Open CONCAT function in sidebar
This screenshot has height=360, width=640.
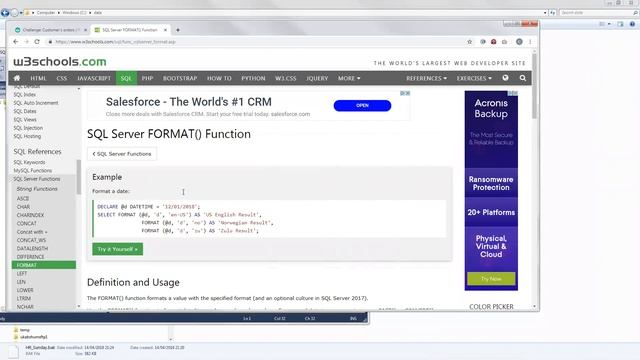pyautogui.click(x=27, y=223)
